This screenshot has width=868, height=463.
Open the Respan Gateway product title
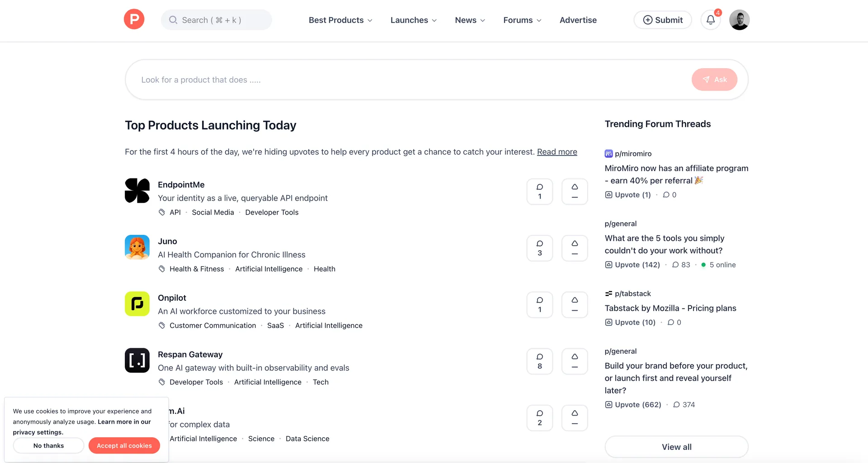[190, 355]
